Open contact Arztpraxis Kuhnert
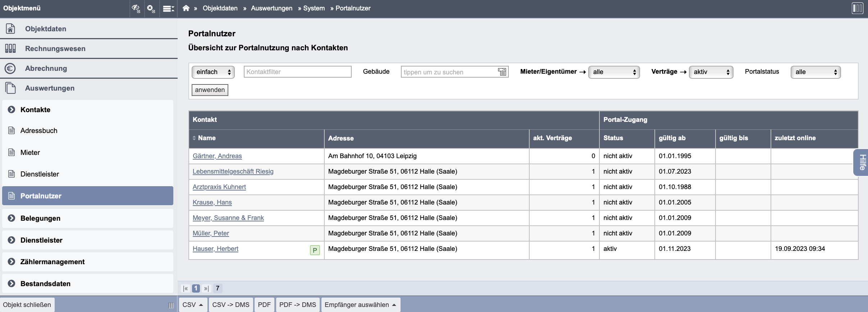 point(219,187)
